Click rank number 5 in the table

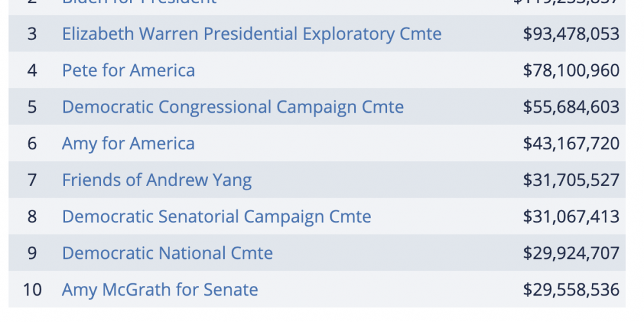click(x=32, y=107)
